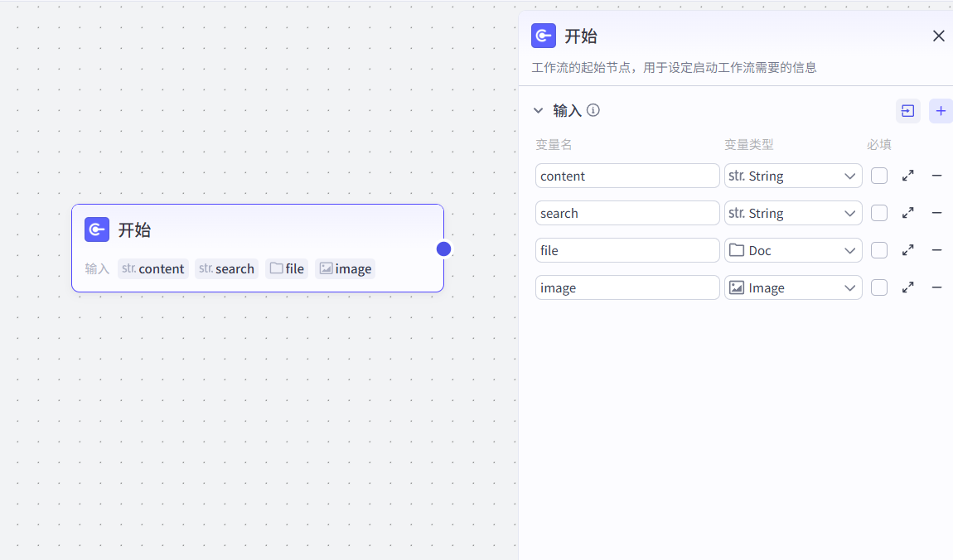The width and height of the screenshot is (953, 560).
Task: Toggle required checkbox for file variable
Action: point(879,250)
